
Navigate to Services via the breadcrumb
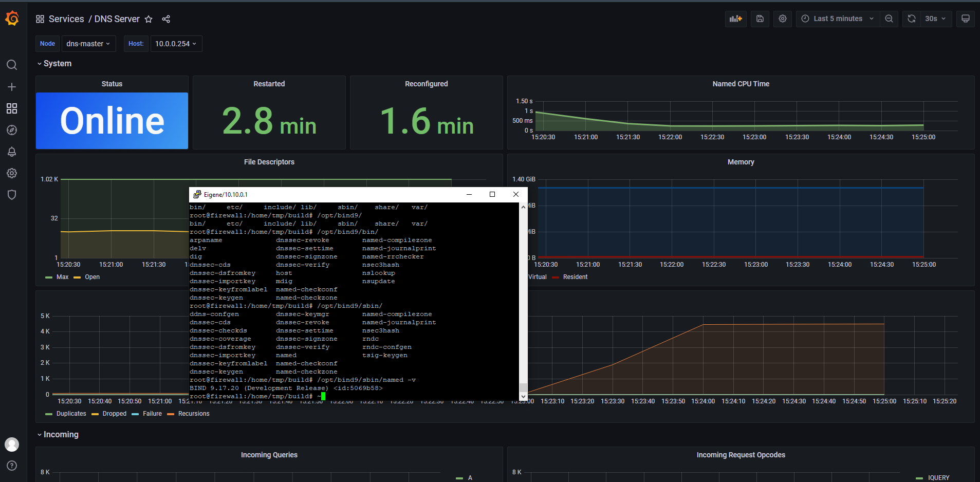(x=66, y=19)
